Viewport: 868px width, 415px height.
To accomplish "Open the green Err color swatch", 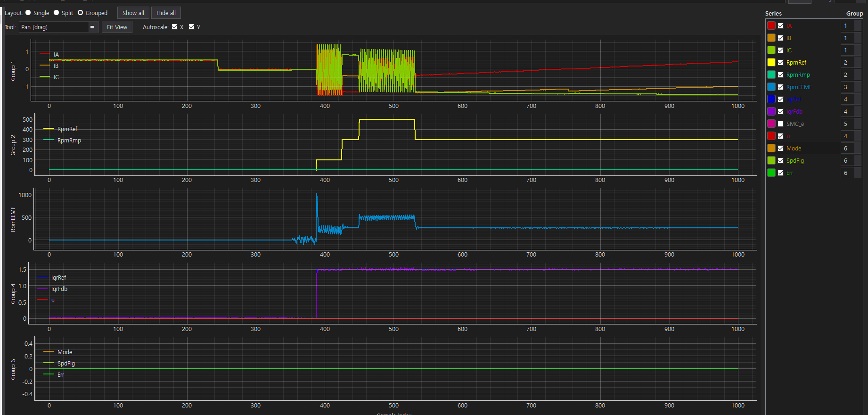I will (x=771, y=173).
